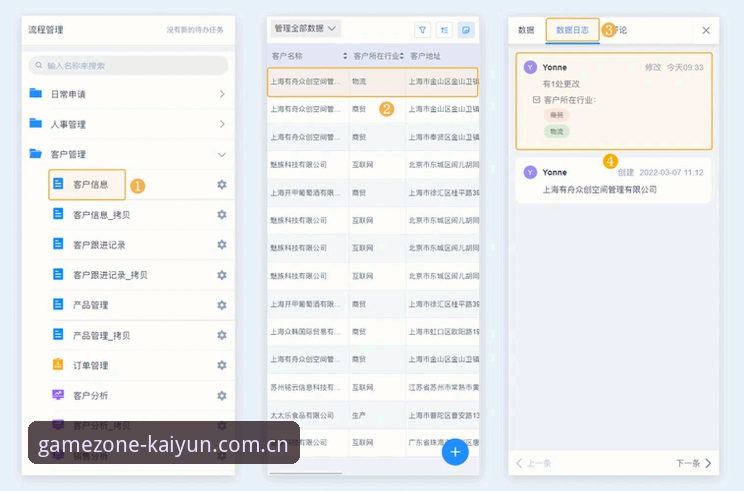Go to previous record with 上一条
744x491 pixels.
click(x=533, y=463)
